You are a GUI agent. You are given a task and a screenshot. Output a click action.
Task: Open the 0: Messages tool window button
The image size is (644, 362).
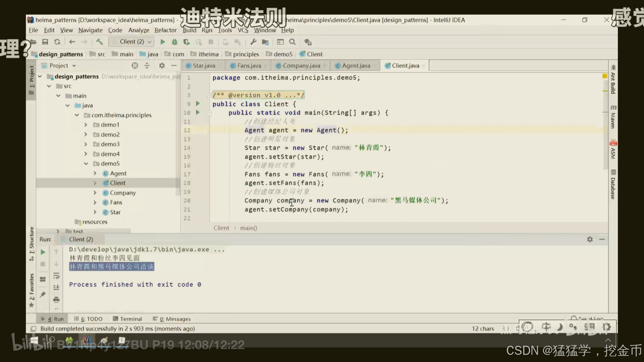pyautogui.click(x=172, y=319)
